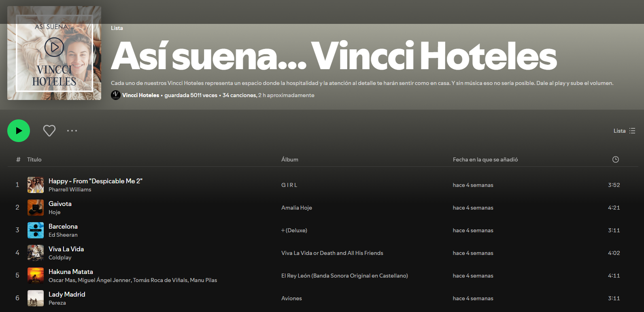Click date added for the Barcelona row
The width and height of the screenshot is (644, 312).
click(473, 230)
